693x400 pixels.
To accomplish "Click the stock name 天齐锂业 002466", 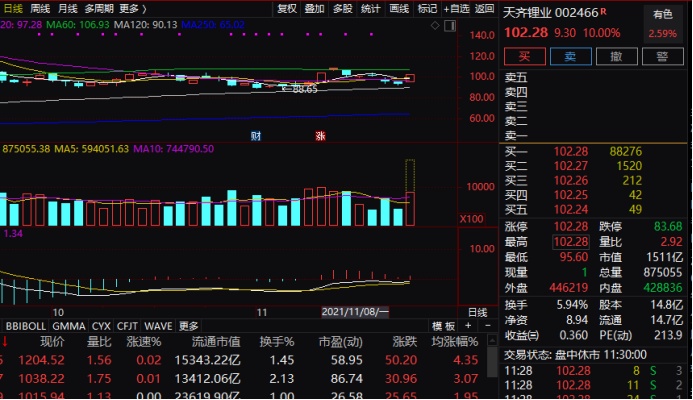I will (551, 13).
